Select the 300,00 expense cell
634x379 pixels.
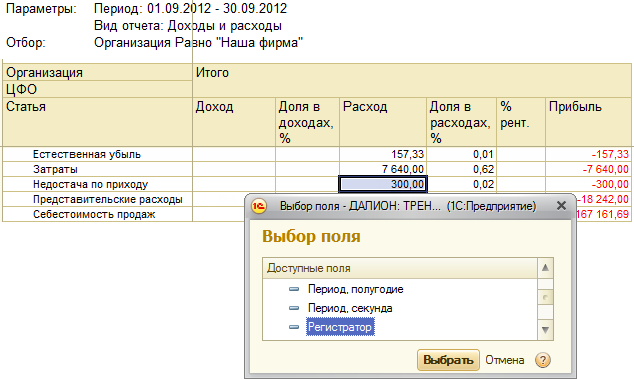(x=383, y=184)
